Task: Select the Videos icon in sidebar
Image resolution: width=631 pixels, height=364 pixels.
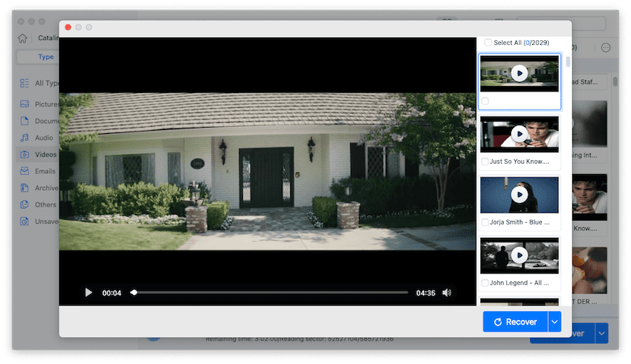Action: pyautogui.click(x=24, y=154)
